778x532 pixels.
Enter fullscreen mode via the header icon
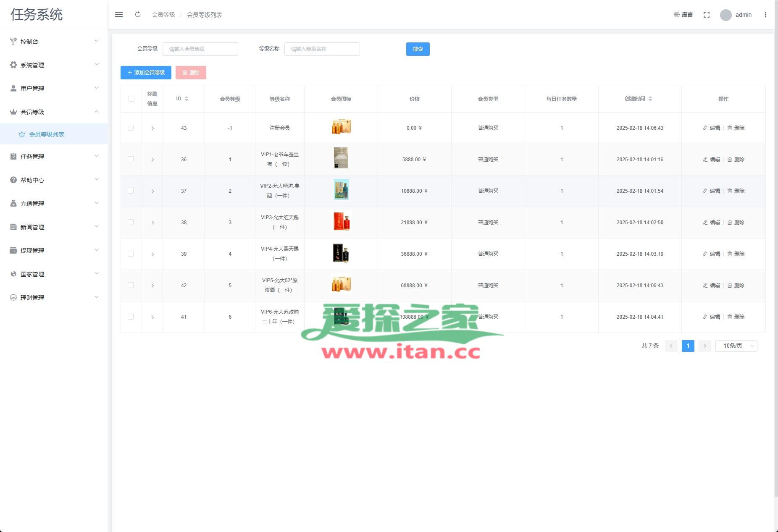pyautogui.click(x=707, y=15)
